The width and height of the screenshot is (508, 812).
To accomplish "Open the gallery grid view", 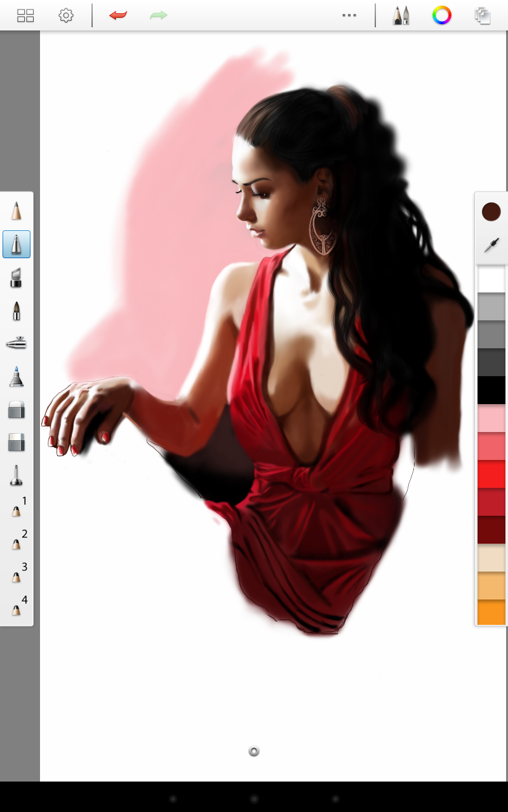I will (25, 16).
